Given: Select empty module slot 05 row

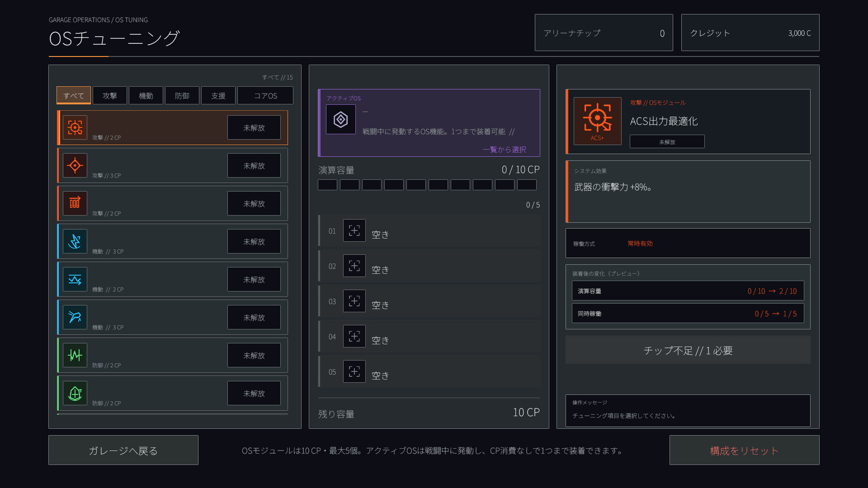Looking at the screenshot, I should (429, 371).
